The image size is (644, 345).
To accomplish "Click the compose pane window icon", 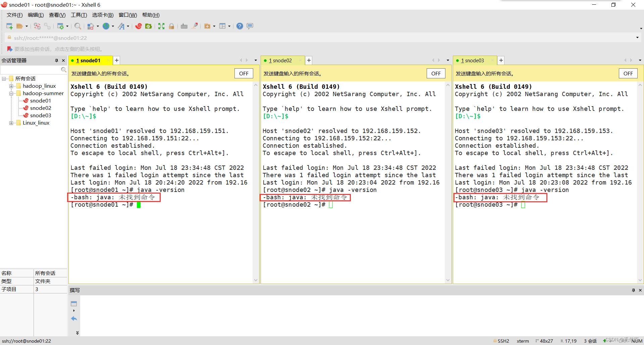I will pyautogui.click(x=74, y=303).
